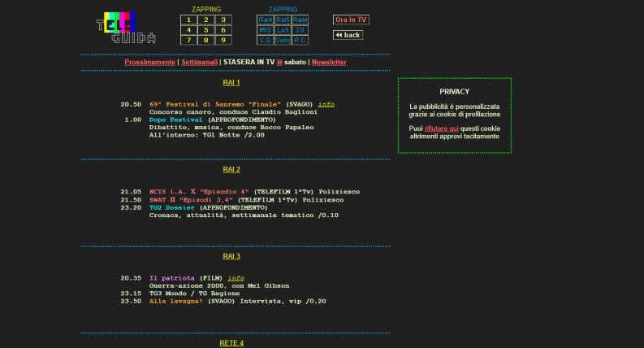Open the Settimanali link
Image resolution: width=644 pixels, height=348 pixels.
coord(200,62)
